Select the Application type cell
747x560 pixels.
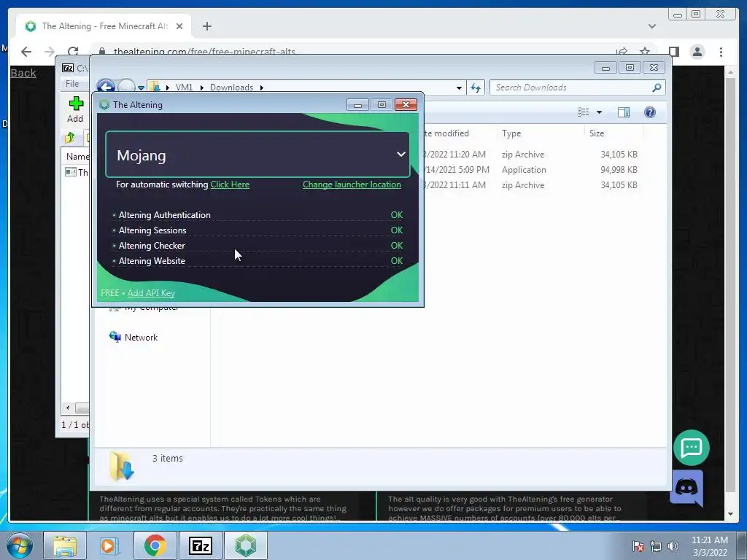[524, 169]
